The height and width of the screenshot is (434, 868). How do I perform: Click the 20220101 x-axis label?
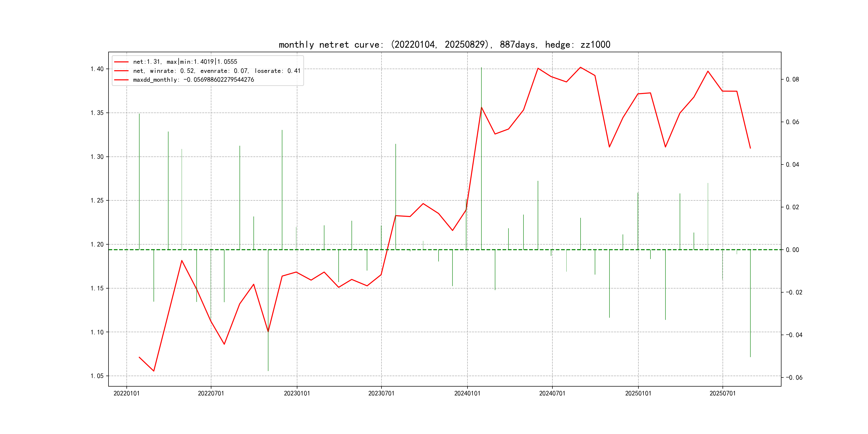[x=126, y=393]
